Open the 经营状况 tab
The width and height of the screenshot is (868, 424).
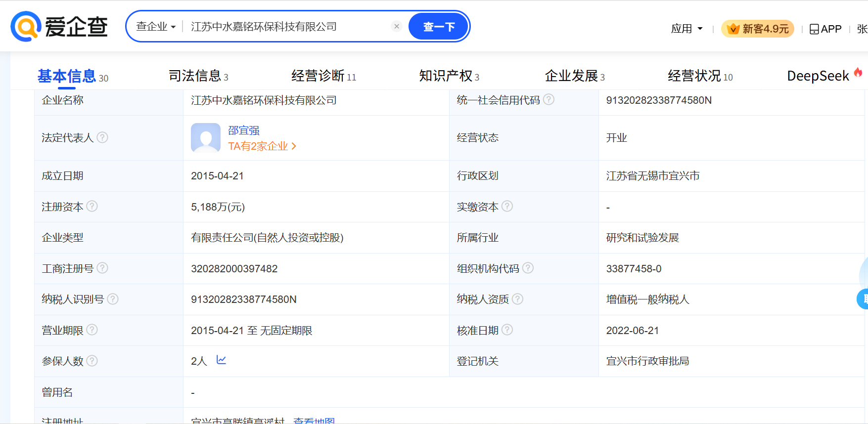(x=700, y=76)
